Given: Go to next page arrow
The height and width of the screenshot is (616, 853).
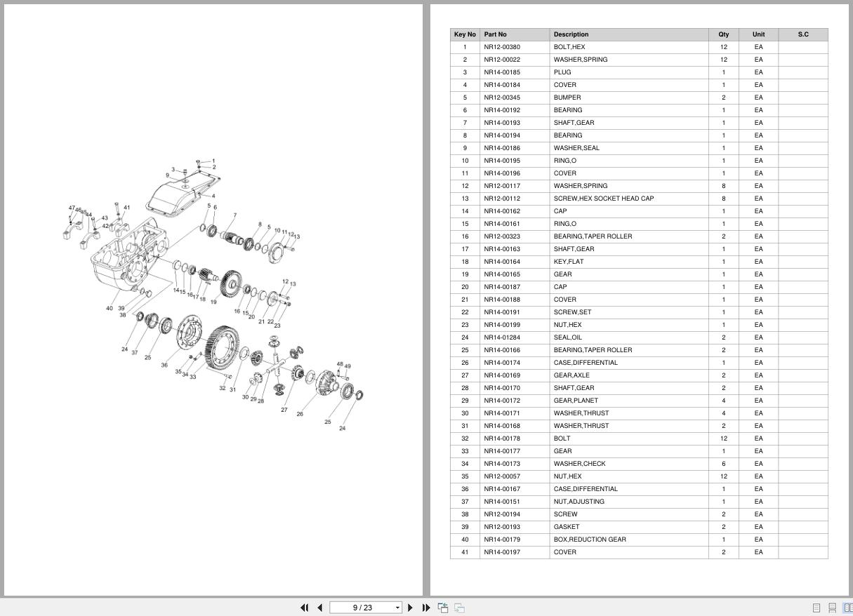Looking at the screenshot, I should click(411, 608).
